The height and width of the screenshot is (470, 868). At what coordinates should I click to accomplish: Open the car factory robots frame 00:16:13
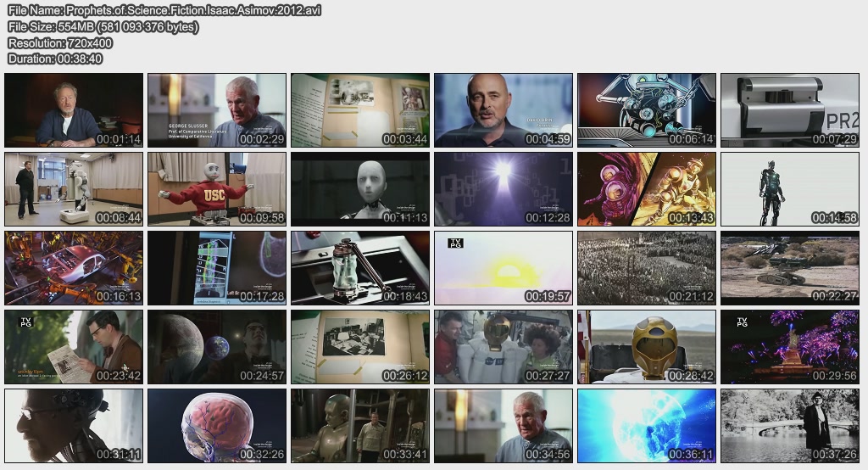74,268
